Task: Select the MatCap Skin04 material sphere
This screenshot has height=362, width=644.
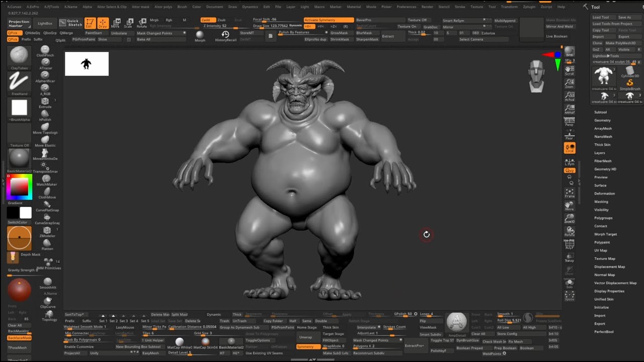Action: [205, 343]
